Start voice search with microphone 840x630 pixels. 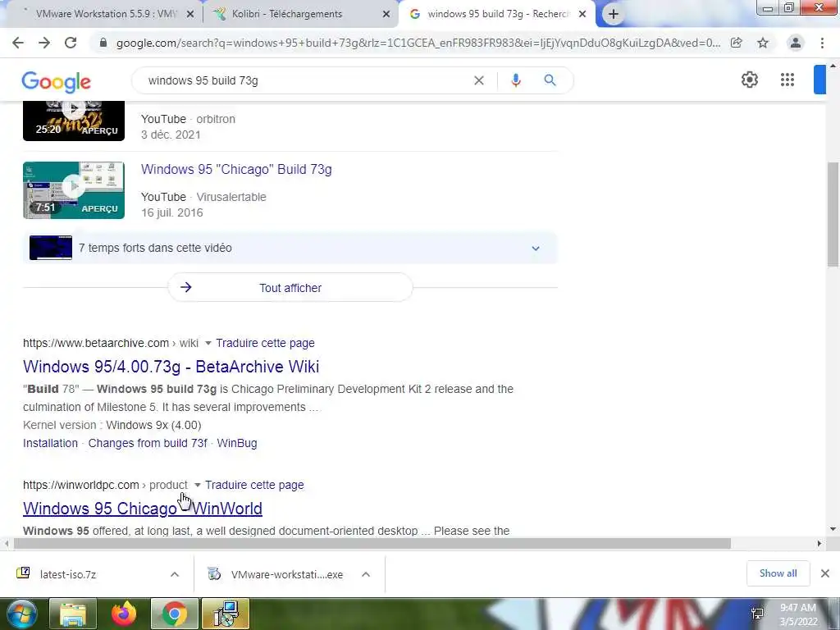(516, 80)
